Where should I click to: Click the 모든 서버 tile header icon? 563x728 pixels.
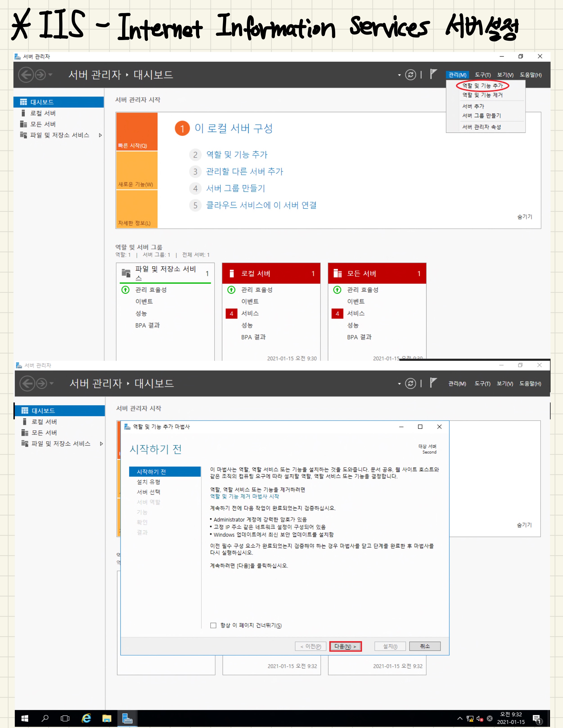click(338, 273)
